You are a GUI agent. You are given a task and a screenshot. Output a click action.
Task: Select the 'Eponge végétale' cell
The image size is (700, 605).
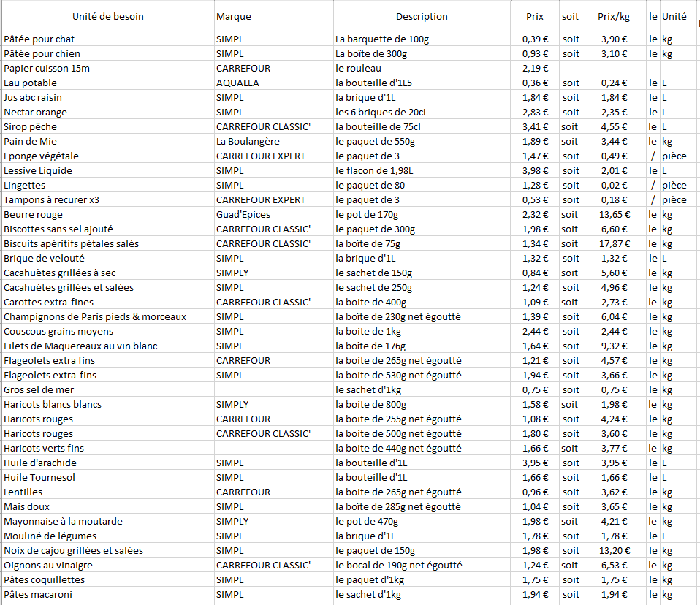point(108,156)
